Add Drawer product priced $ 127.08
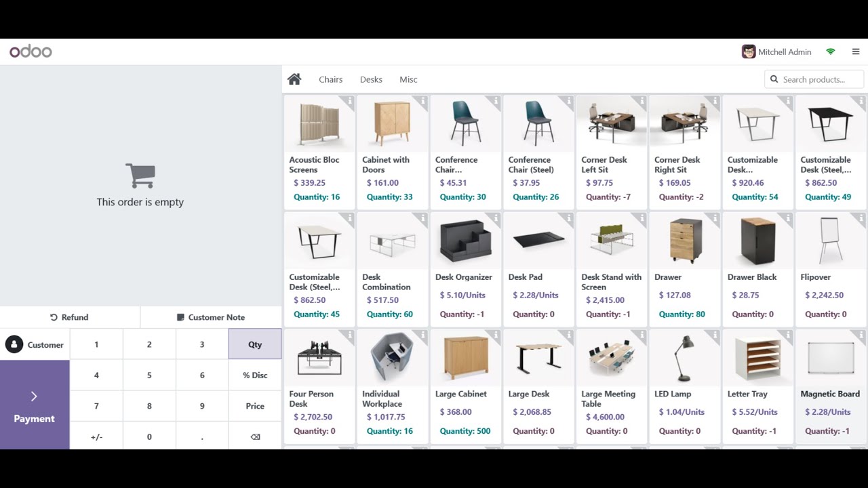Viewport: 868px width, 488px height. pyautogui.click(x=684, y=269)
